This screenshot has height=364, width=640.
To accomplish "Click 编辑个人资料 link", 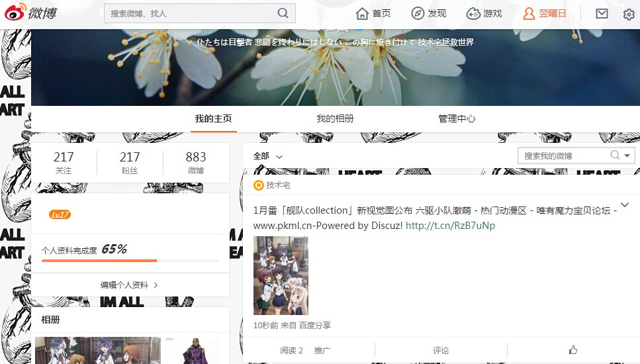I will tap(129, 285).
